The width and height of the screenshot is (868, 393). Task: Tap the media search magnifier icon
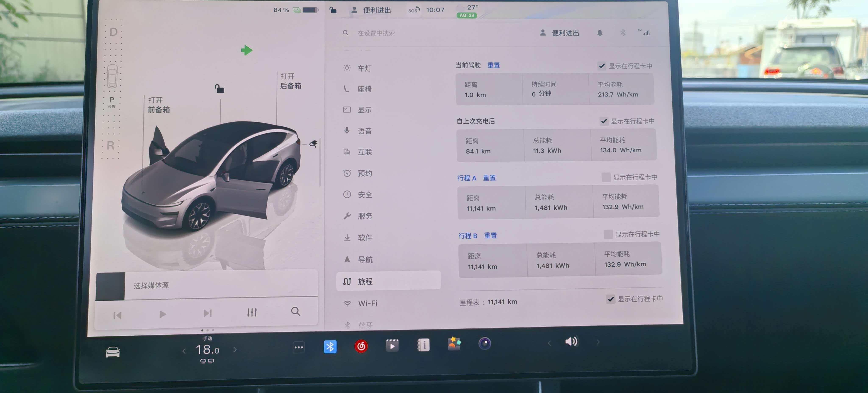(x=295, y=311)
